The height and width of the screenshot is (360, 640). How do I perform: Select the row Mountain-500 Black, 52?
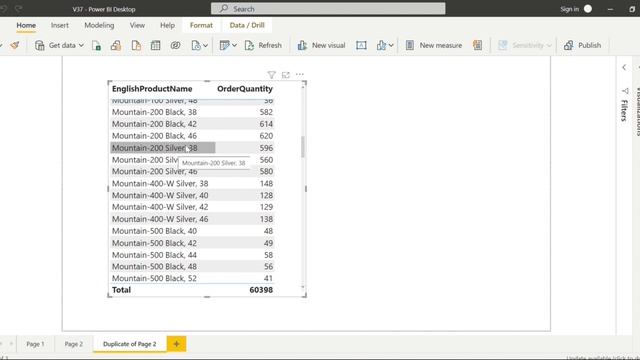pyautogui.click(x=192, y=278)
